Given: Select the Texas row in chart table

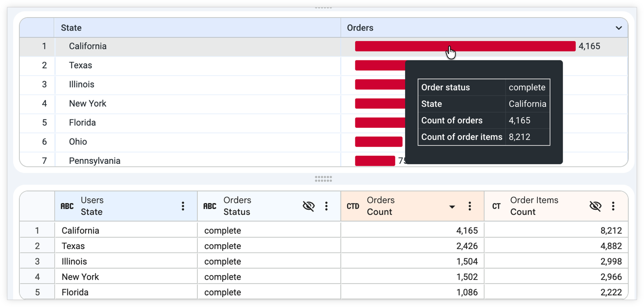Looking at the screenshot, I should click(x=323, y=66).
